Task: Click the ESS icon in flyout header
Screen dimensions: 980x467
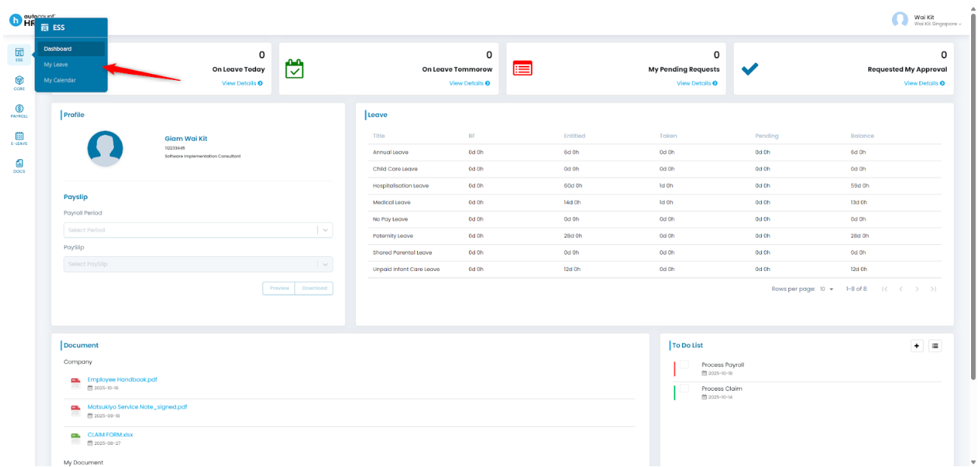Action: point(45,27)
